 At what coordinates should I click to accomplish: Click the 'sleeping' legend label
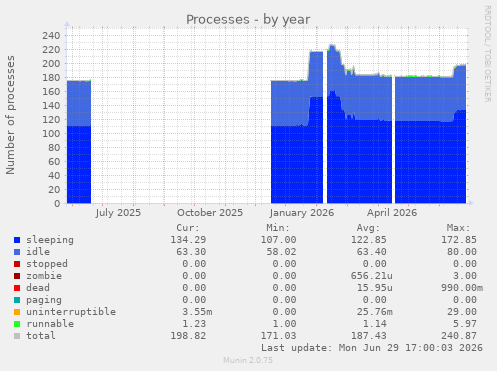tap(50, 240)
